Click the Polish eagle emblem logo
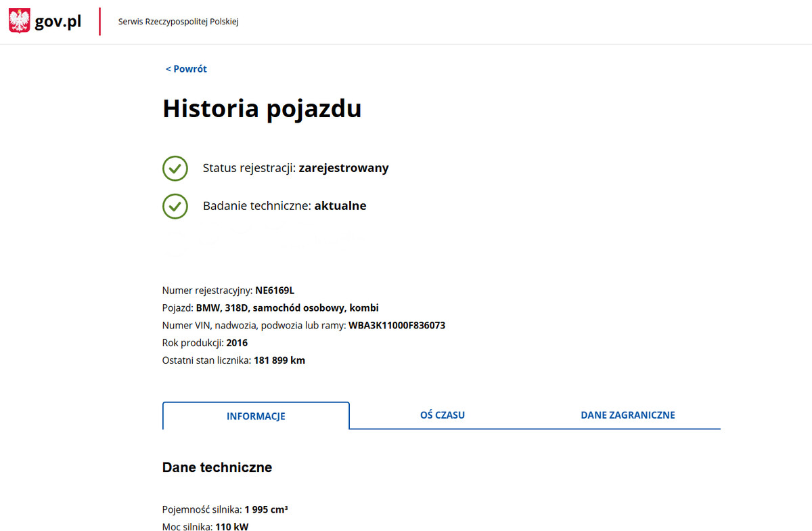The image size is (812, 531). click(19, 22)
